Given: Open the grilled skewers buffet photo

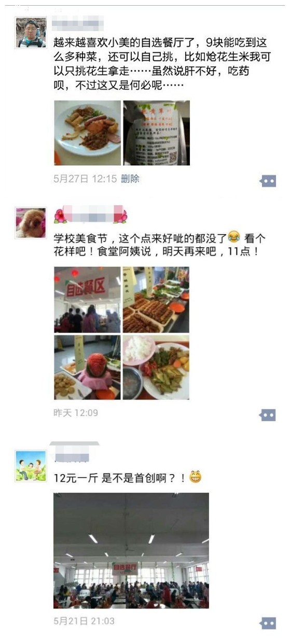Looking at the screenshot, I should click(x=156, y=299).
